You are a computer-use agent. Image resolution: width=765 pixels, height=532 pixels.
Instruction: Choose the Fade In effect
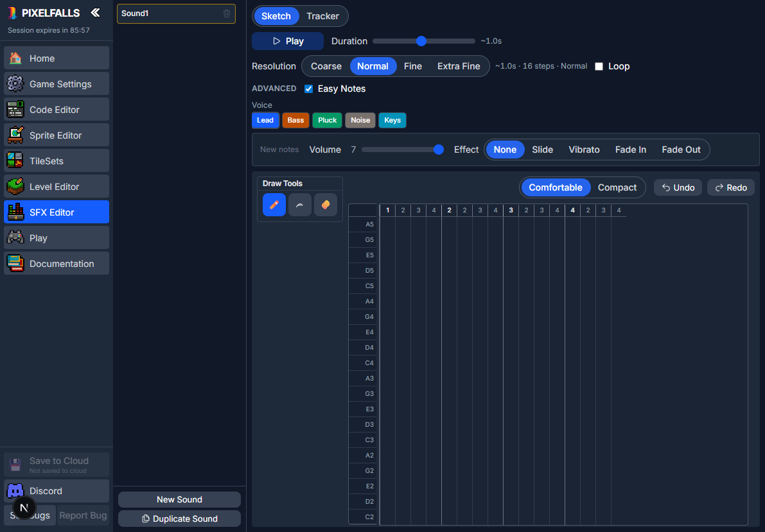pyautogui.click(x=630, y=150)
